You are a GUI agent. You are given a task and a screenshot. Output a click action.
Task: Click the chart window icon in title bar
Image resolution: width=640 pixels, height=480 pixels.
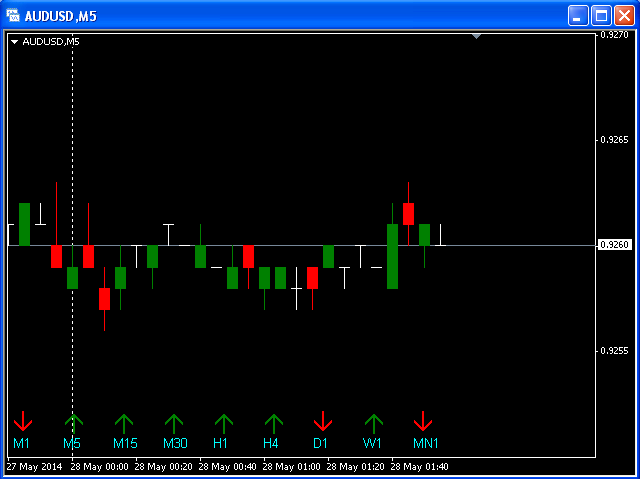pyautogui.click(x=13, y=16)
